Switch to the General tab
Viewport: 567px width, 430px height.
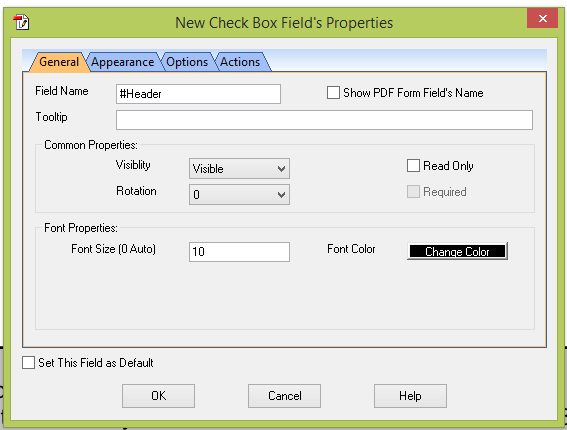[59, 62]
